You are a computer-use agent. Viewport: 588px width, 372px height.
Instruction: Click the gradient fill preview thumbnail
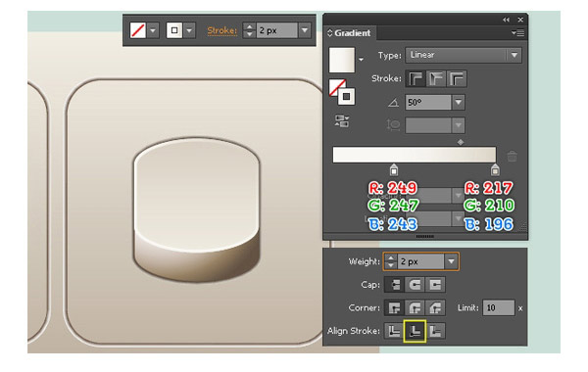click(x=342, y=60)
